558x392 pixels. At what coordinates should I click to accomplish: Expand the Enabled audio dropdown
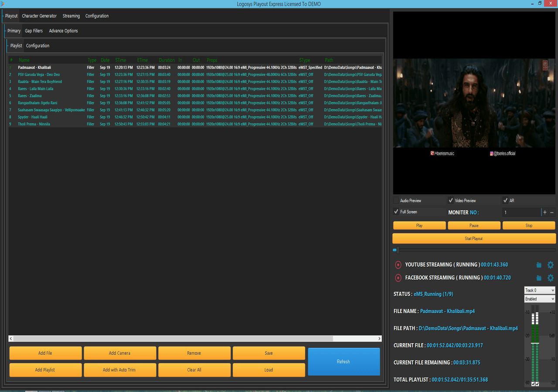(x=539, y=299)
